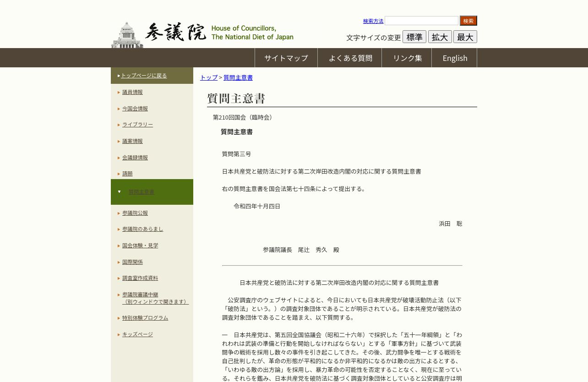
Task: Click the orange 検索 button
Action: pyautogui.click(x=468, y=21)
